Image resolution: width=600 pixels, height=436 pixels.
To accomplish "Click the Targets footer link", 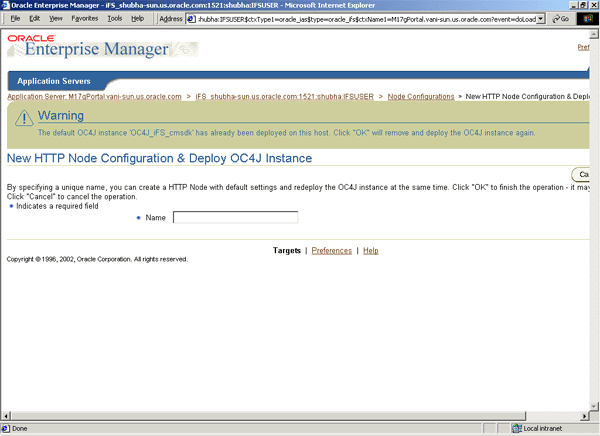I will [x=287, y=250].
